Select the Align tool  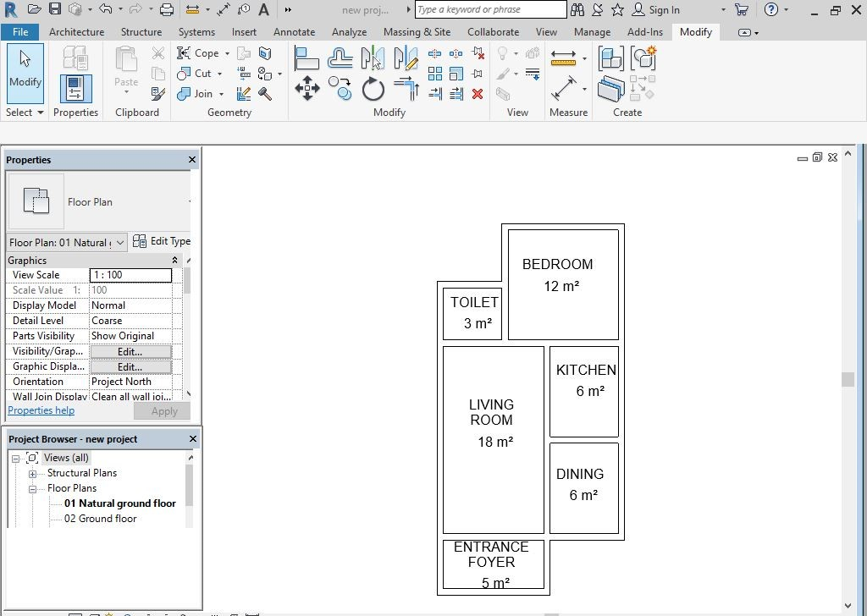pos(306,58)
